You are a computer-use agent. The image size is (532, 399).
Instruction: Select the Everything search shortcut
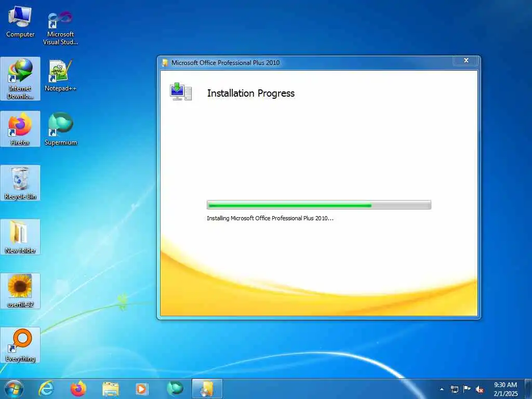tap(20, 345)
